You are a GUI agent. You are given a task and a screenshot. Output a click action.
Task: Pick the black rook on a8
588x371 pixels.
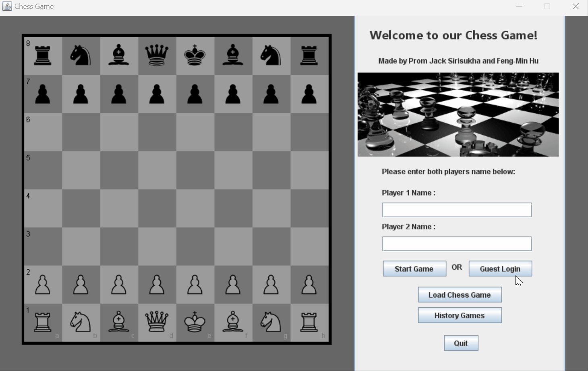pyautogui.click(x=43, y=55)
